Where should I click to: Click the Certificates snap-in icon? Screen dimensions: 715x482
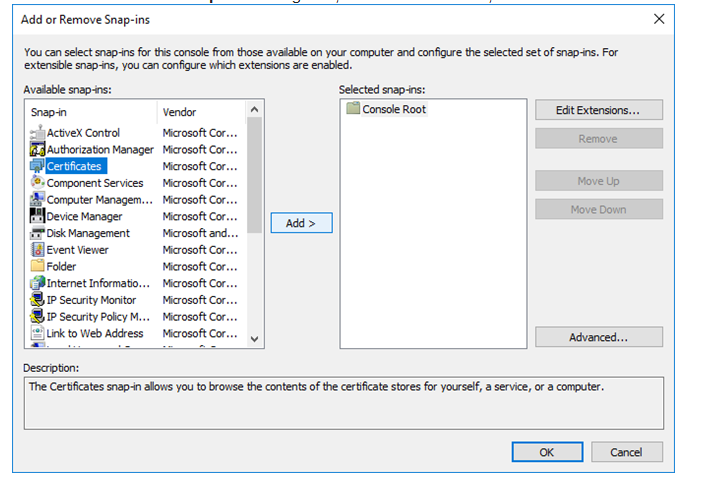(x=38, y=166)
